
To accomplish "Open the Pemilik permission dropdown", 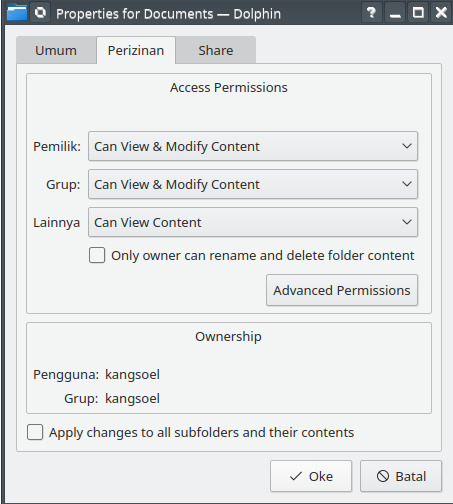I will tap(253, 146).
